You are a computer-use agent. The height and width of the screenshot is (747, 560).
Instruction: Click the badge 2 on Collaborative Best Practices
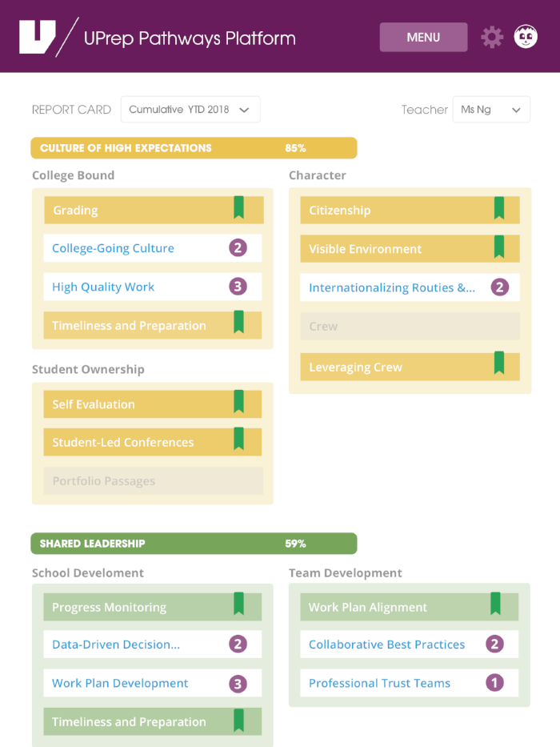[x=494, y=644]
